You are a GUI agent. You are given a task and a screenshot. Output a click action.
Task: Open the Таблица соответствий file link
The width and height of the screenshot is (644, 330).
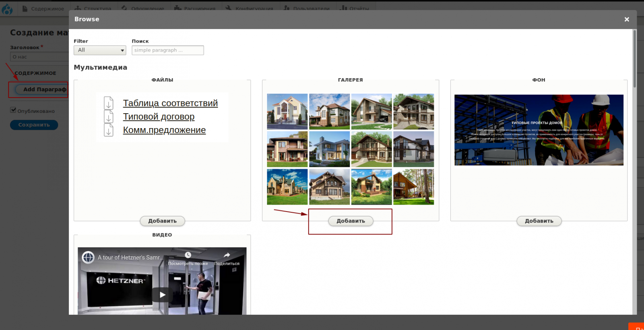[x=170, y=103]
